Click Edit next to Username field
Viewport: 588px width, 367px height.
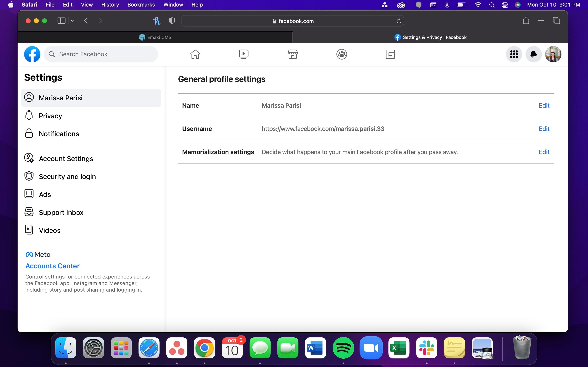(x=543, y=128)
